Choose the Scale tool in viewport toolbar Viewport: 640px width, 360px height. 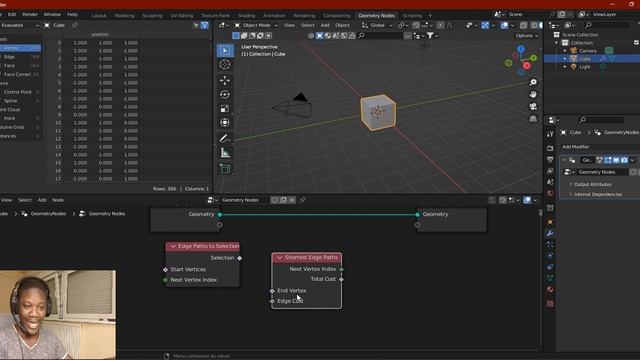(x=225, y=109)
